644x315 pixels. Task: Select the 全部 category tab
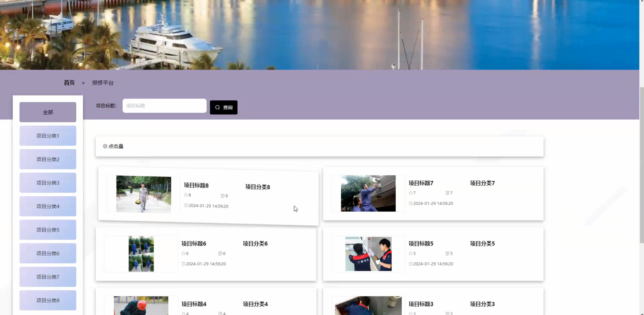[x=48, y=112]
